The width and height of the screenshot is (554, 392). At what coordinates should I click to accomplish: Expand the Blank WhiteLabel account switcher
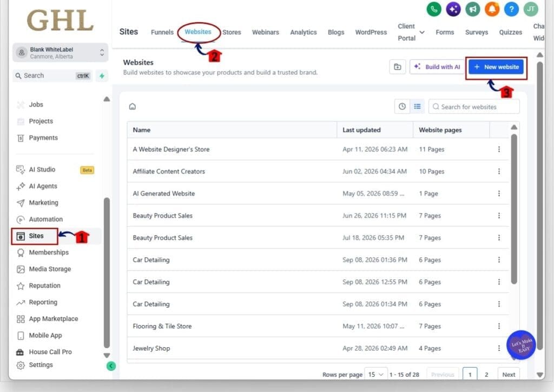tap(61, 52)
